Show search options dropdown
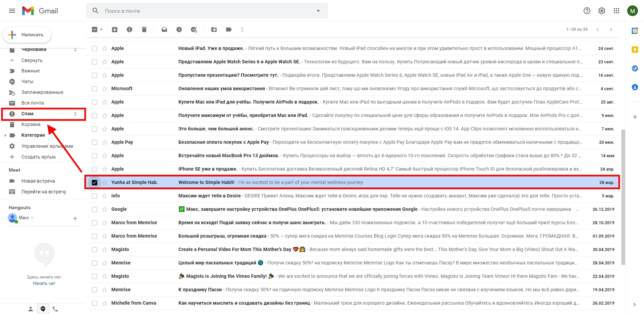The height and width of the screenshot is (314, 644). point(318,11)
